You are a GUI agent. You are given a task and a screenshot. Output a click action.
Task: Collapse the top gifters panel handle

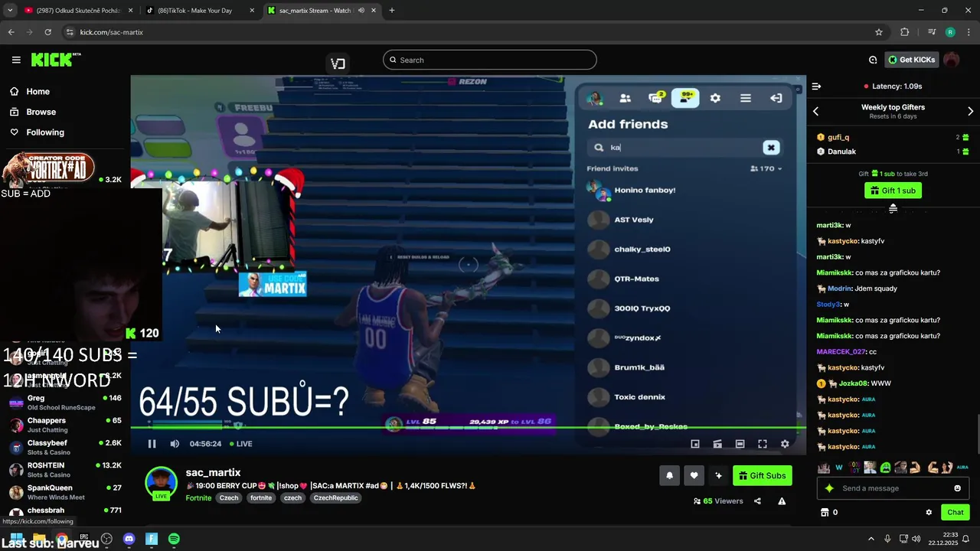(893, 208)
